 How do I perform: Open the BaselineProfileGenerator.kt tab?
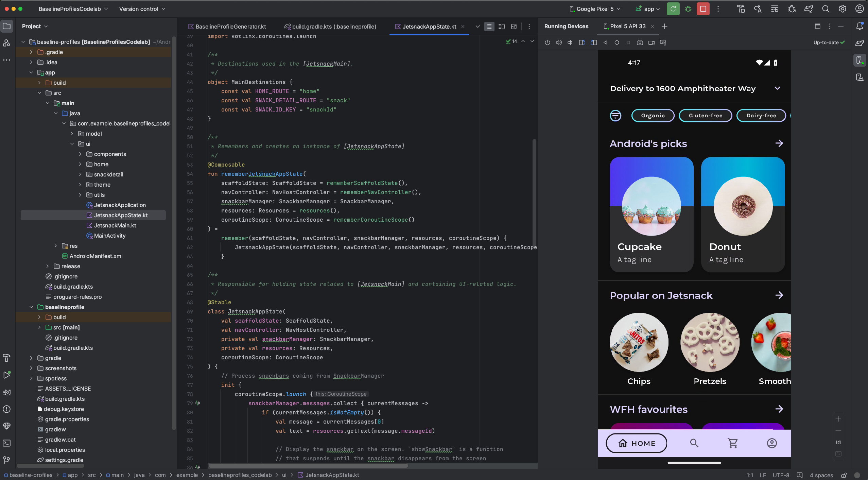point(230,26)
